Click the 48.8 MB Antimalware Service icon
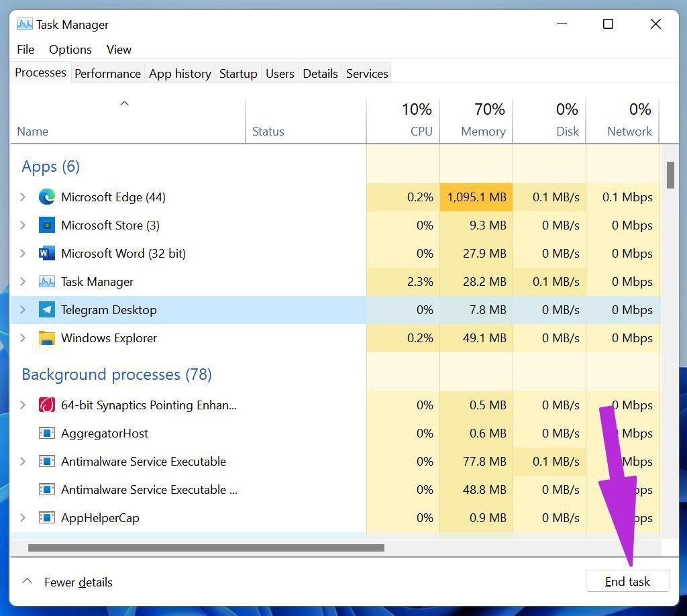Viewport: 687px width, 616px height. [x=46, y=489]
